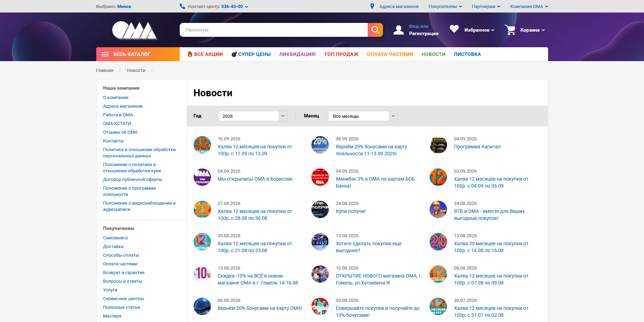Open sidebar link Отзывы об ОМА
The image size is (644, 322).
coord(120,132)
